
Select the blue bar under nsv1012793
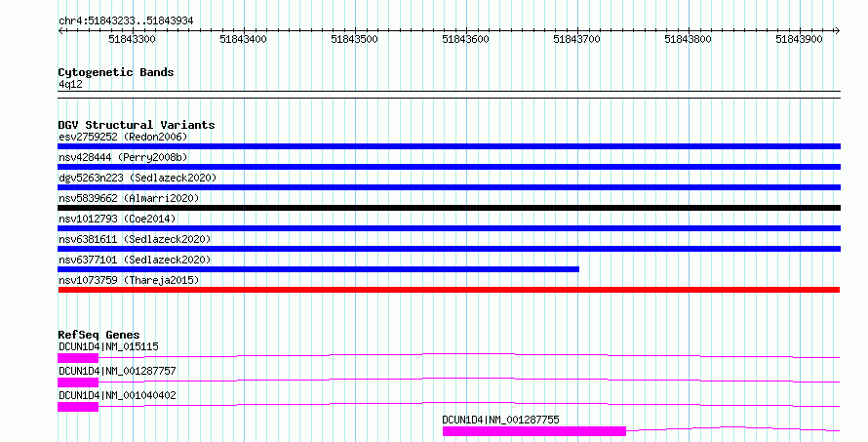[449, 228]
